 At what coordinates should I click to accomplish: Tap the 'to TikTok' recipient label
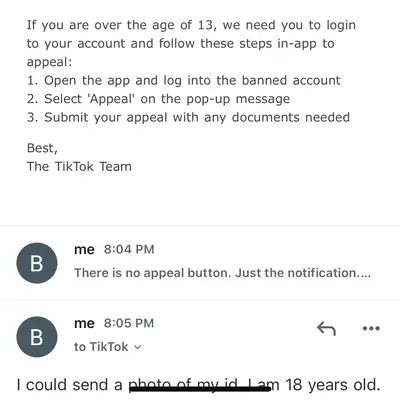(101, 347)
